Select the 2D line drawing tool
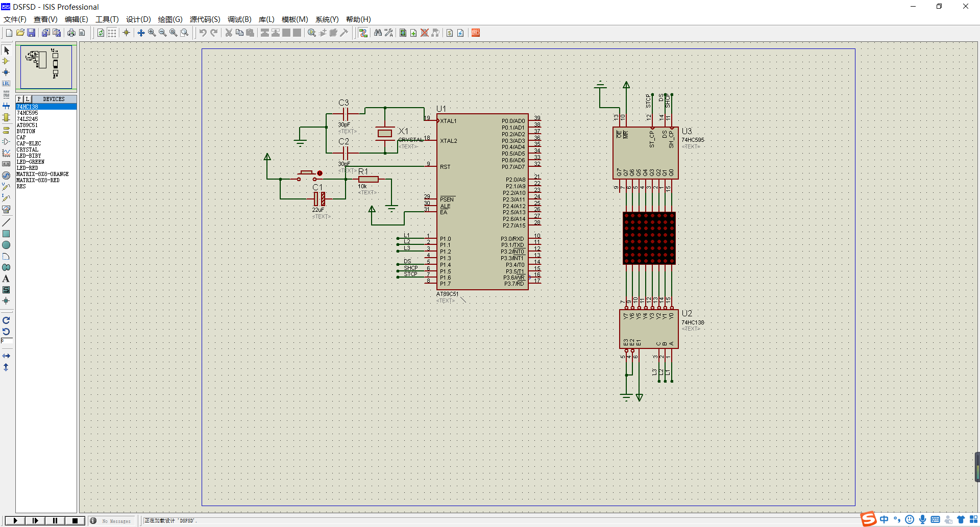 tap(6, 222)
